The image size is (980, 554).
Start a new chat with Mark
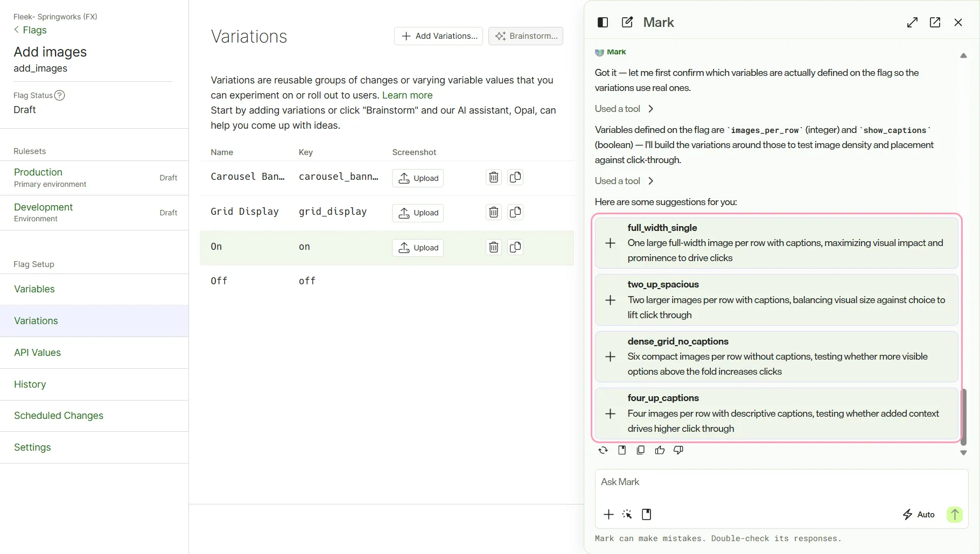627,22
